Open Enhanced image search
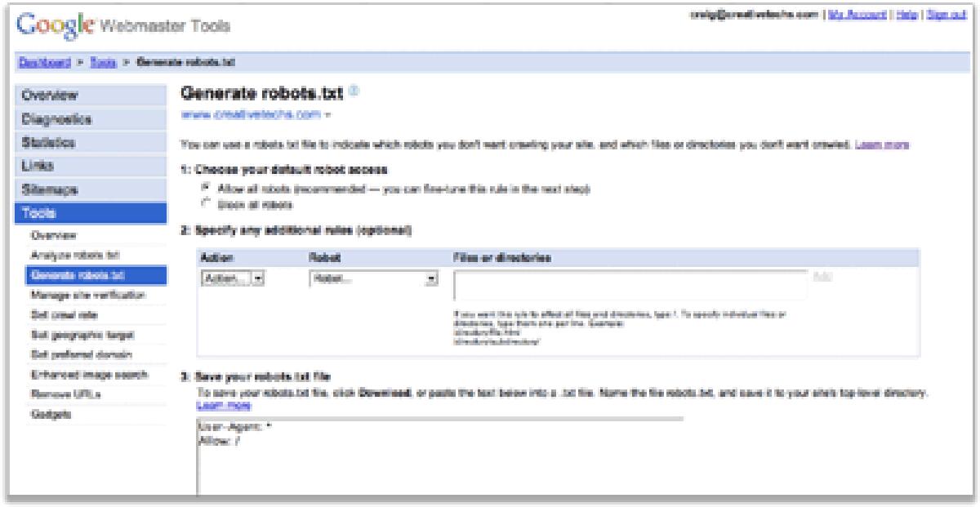Viewport: 980px width, 507px height. coord(88,375)
